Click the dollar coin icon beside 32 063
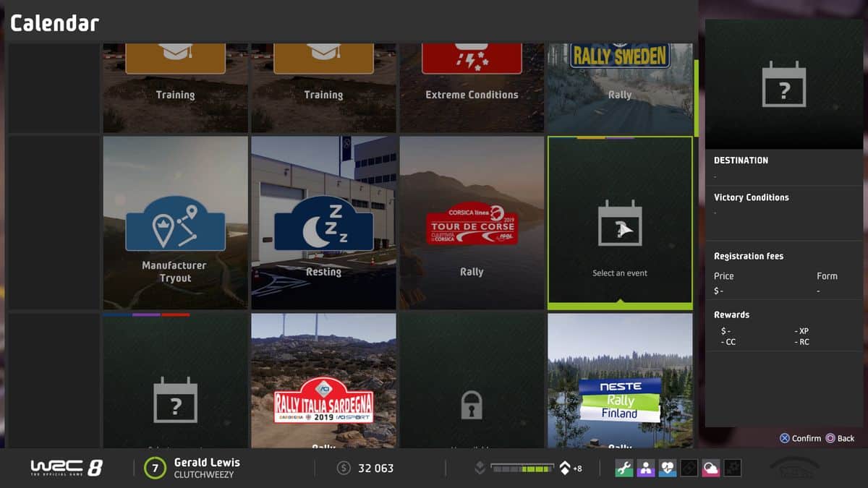 344,468
